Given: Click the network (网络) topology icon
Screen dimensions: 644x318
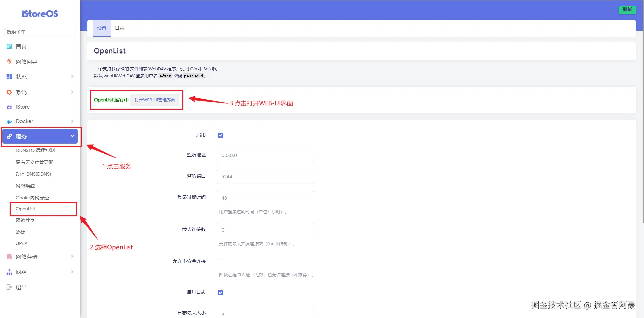Looking at the screenshot, I should click(x=9, y=272).
